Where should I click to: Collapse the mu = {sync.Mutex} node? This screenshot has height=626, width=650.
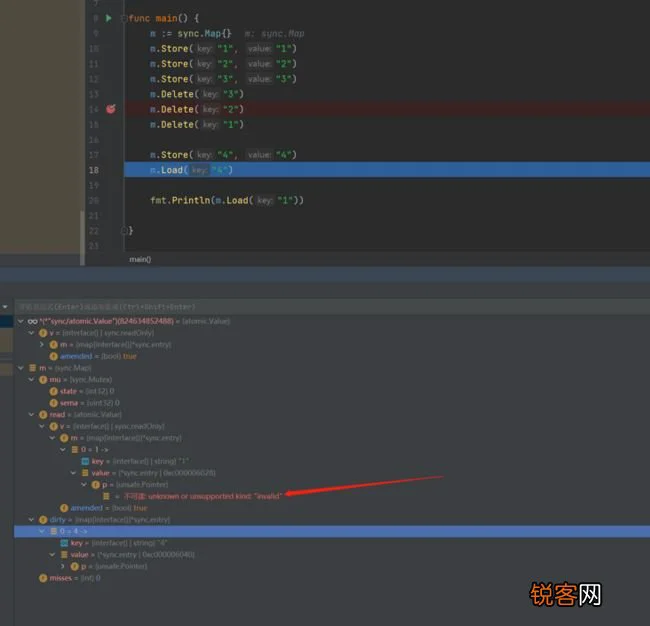(x=31, y=379)
